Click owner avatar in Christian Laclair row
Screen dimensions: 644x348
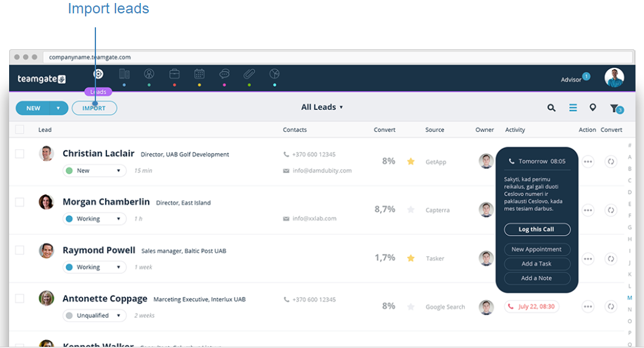(x=486, y=161)
